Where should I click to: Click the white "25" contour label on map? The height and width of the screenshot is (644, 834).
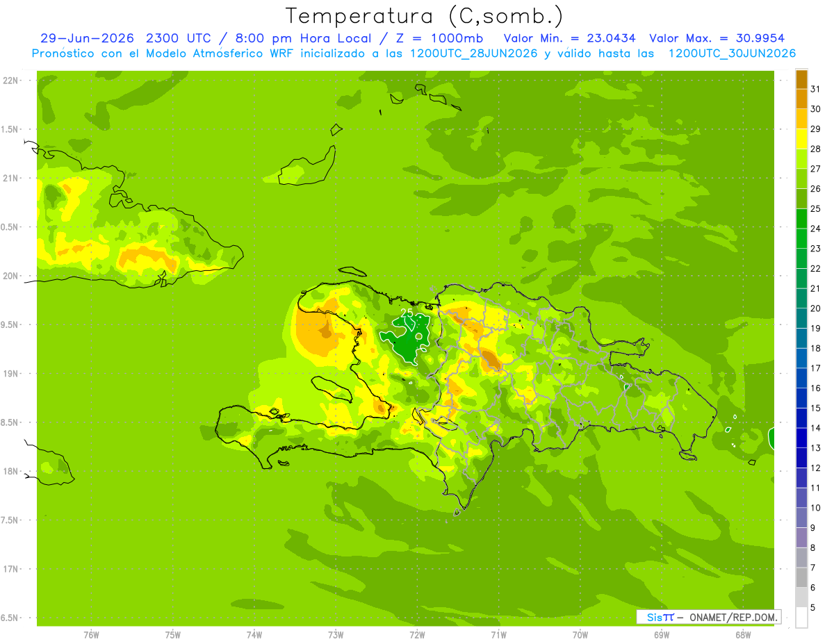tap(408, 313)
